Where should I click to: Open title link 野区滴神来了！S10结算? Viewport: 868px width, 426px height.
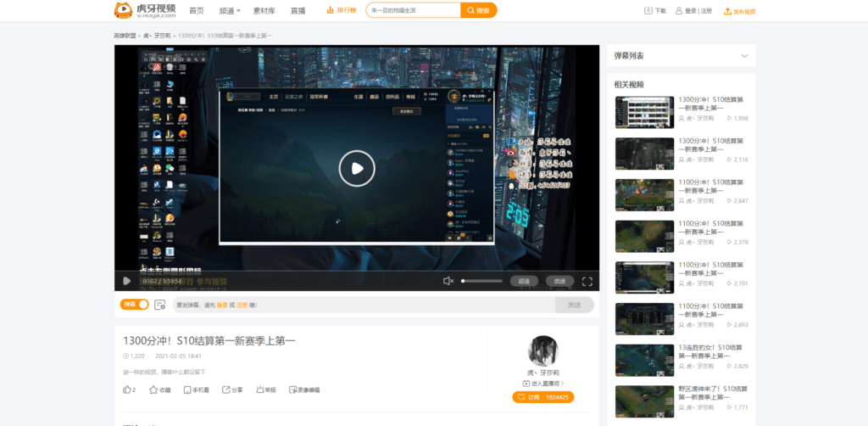point(711,393)
